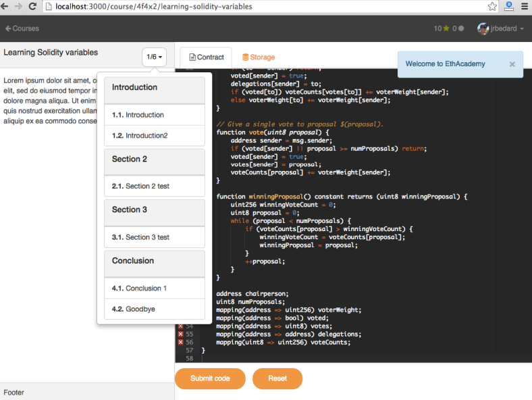532x400 pixels.
Task: Select the Conclusion section header
Action: pos(155,264)
